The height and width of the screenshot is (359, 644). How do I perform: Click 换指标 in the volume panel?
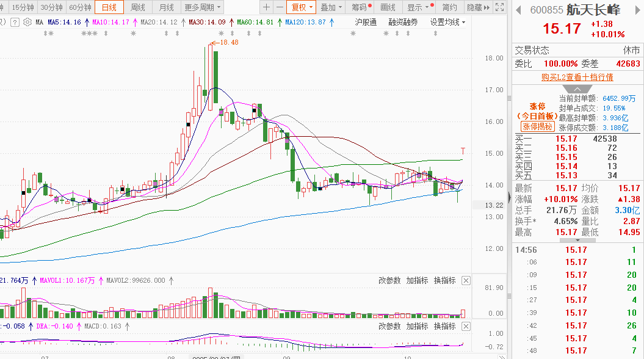coord(445,281)
